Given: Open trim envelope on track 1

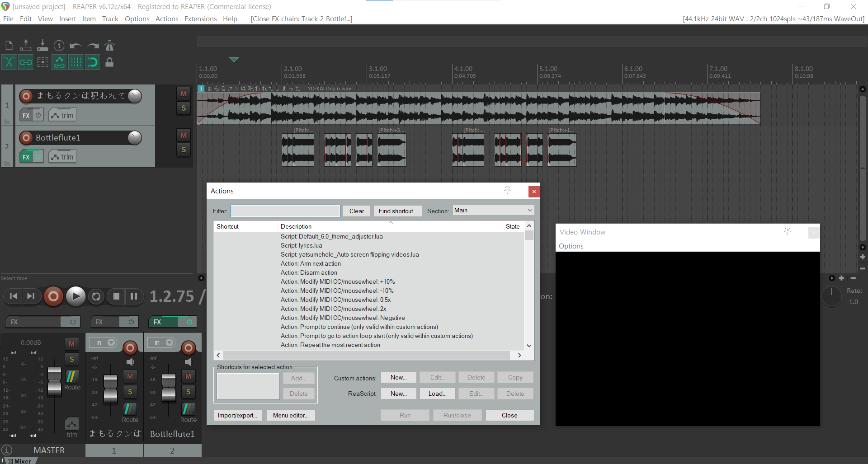Looking at the screenshot, I should coord(62,115).
